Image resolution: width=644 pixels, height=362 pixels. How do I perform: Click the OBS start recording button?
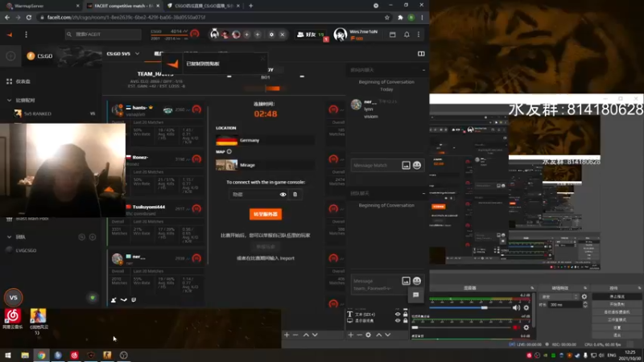(617, 304)
